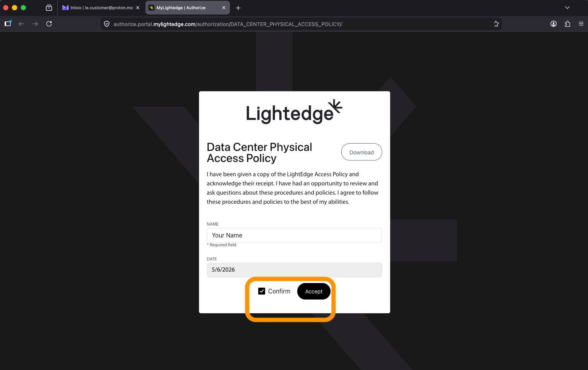Switch to the Proton Inbox tab
This screenshot has width=588, height=370.
point(101,8)
